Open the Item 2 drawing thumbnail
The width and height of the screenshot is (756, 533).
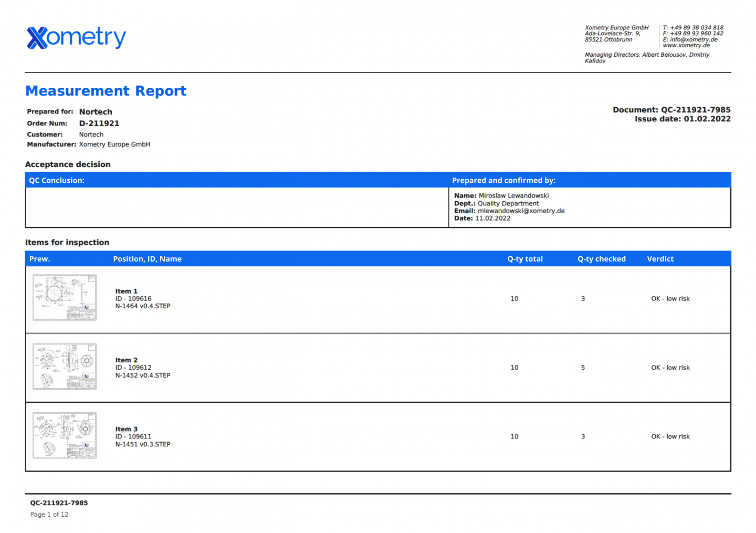(65, 367)
